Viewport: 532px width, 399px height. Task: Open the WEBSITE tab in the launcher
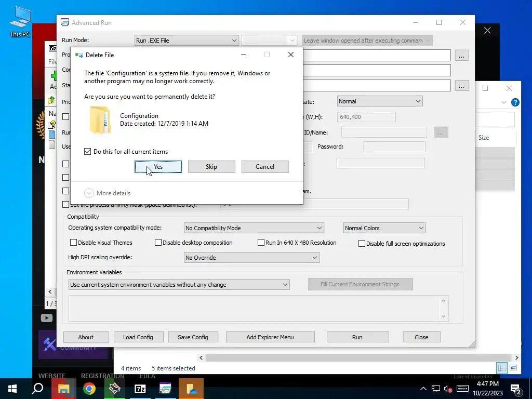point(51,376)
